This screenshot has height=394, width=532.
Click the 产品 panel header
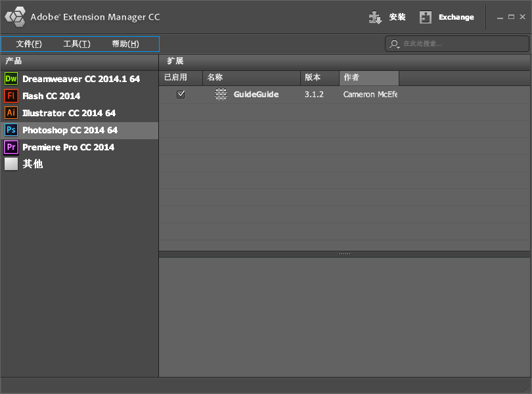79,61
